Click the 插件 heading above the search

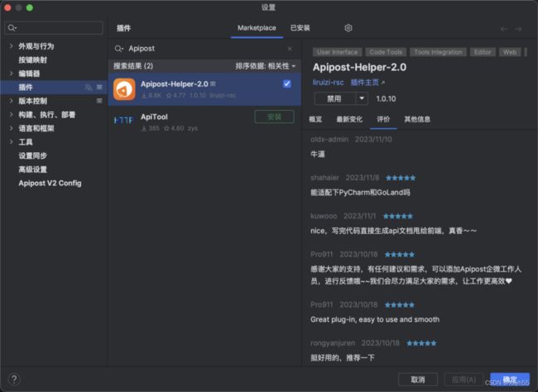[123, 28]
